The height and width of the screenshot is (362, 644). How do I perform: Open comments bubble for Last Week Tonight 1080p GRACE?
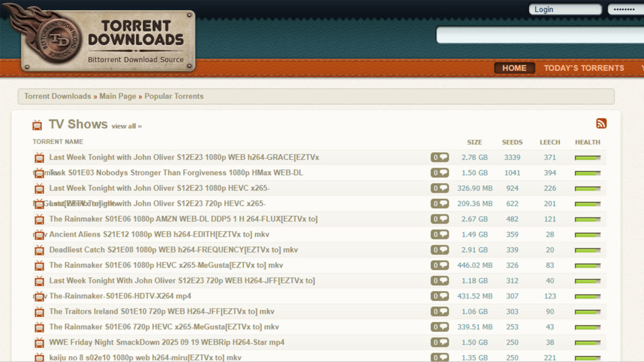(440, 158)
